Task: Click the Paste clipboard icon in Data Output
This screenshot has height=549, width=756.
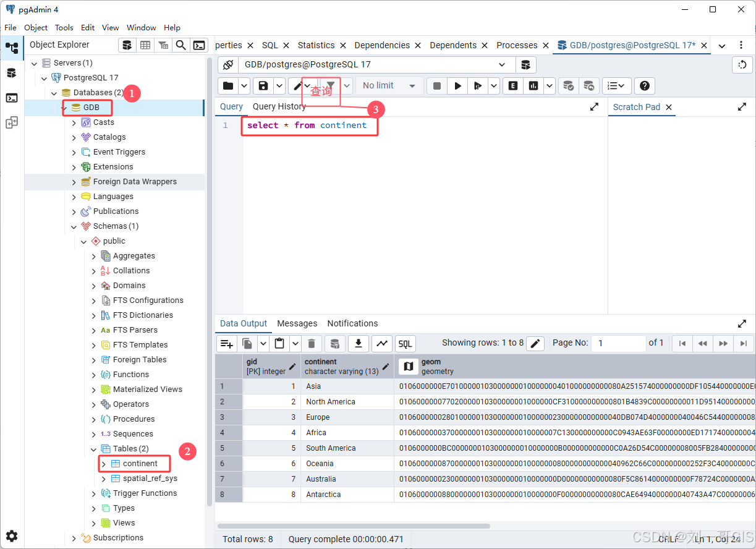Action: pos(279,343)
